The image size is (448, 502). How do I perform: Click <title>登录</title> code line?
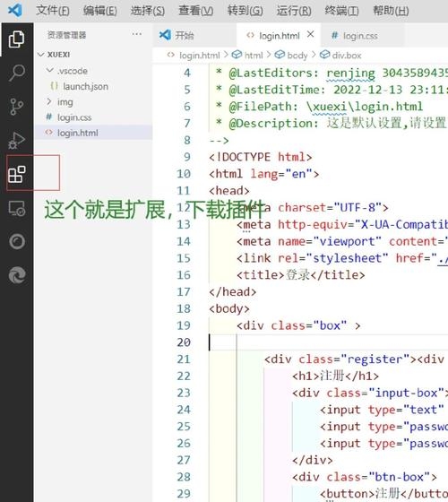(x=300, y=275)
